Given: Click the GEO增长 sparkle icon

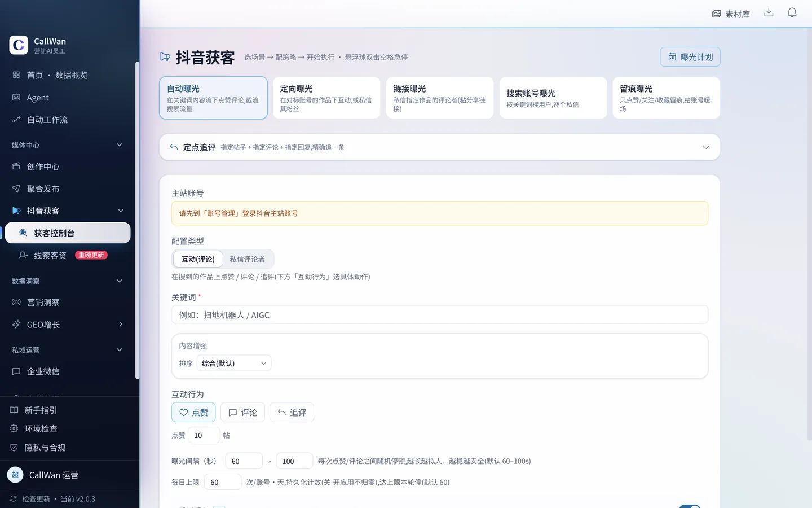Looking at the screenshot, I should click(16, 324).
